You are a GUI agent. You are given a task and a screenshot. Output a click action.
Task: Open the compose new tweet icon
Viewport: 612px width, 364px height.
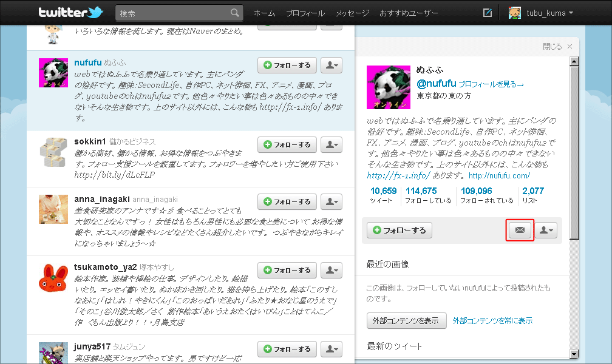click(488, 13)
